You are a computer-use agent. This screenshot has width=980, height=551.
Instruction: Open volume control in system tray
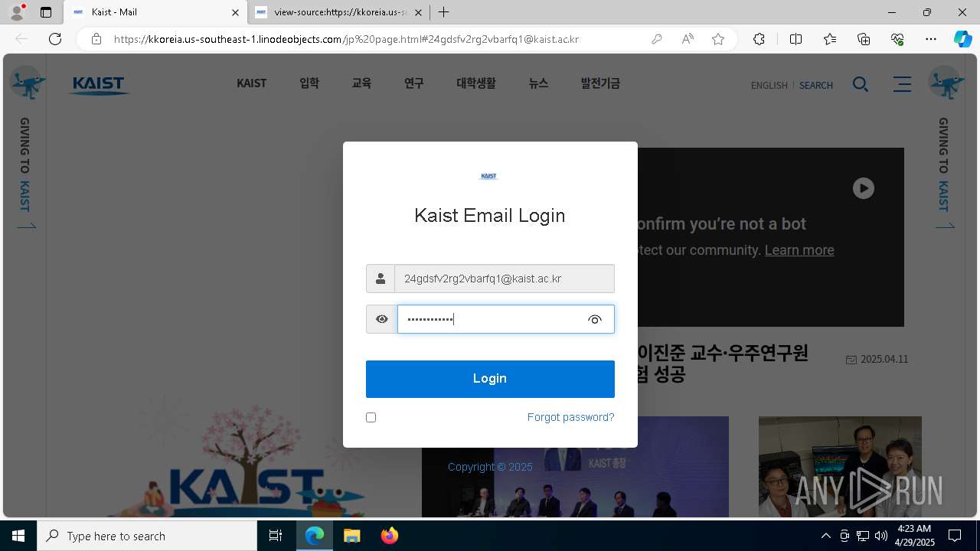[880, 536]
